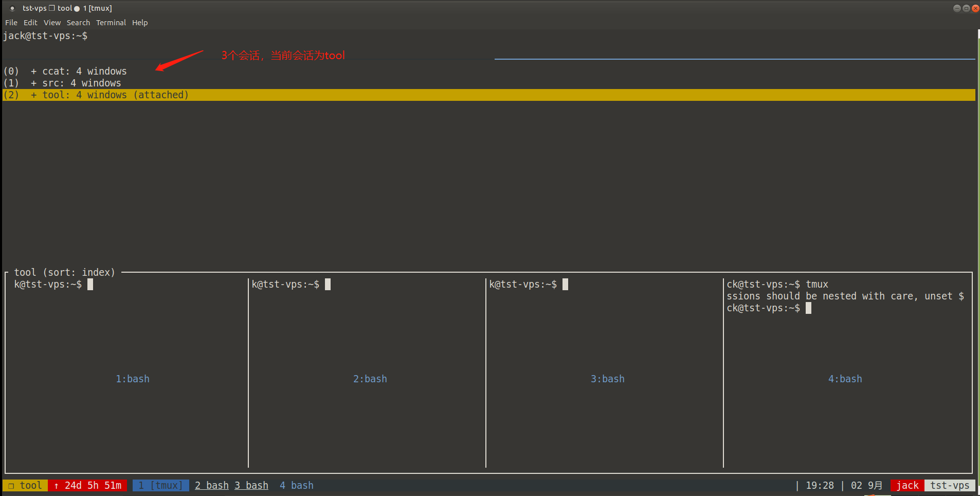The image size is (980, 496).
Task: Switch to window 4 bash tab
Action: tap(297, 485)
